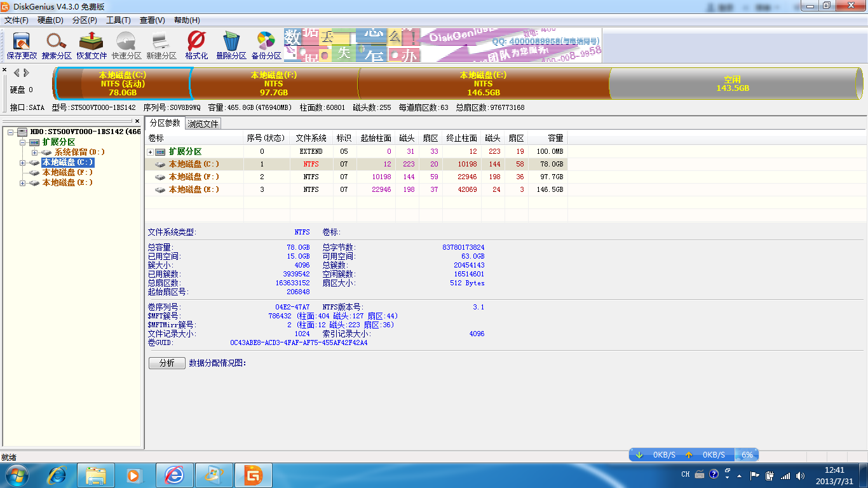868x488 pixels.
Task: Click extended partition icon in the table row
Action: (x=160, y=152)
